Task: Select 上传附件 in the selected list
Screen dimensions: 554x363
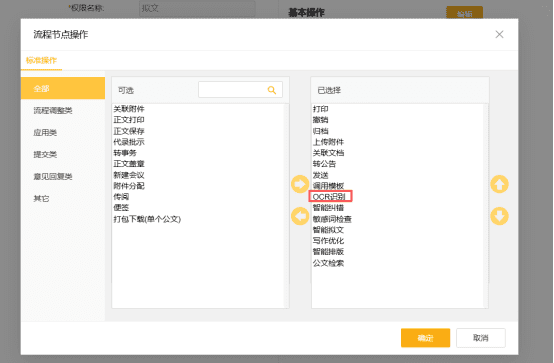Action: 328,142
